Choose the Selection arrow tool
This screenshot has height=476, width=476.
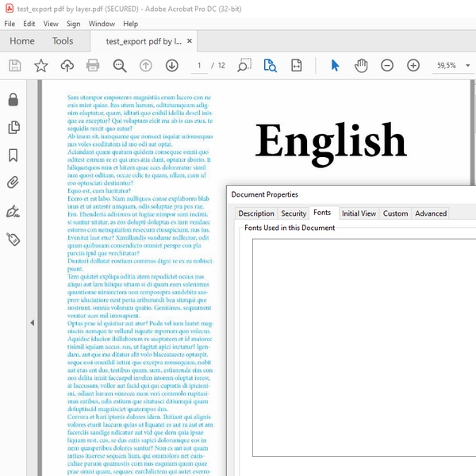335,66
